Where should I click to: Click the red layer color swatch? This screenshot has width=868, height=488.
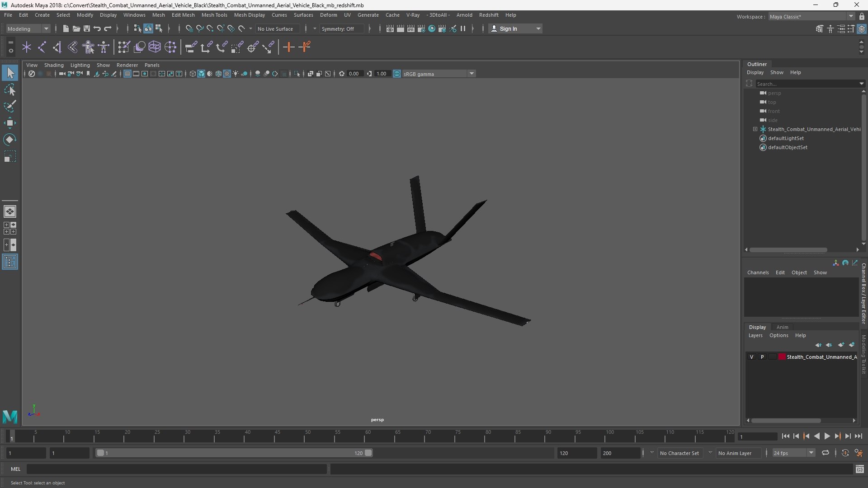point(782,357)
